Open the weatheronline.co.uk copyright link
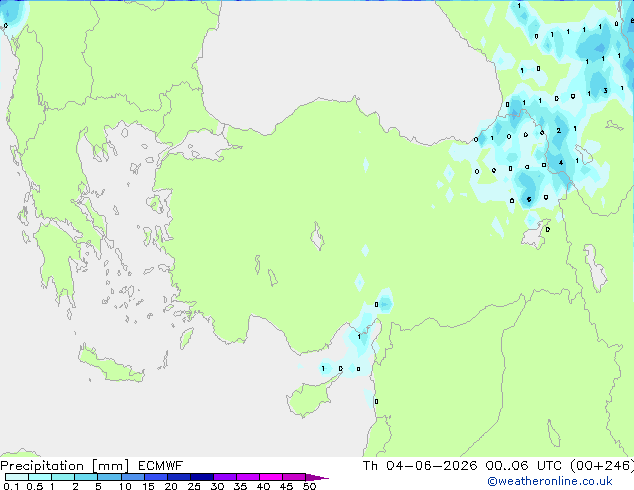The height and width of the screenshot is (490, 634). pos(549,481)
